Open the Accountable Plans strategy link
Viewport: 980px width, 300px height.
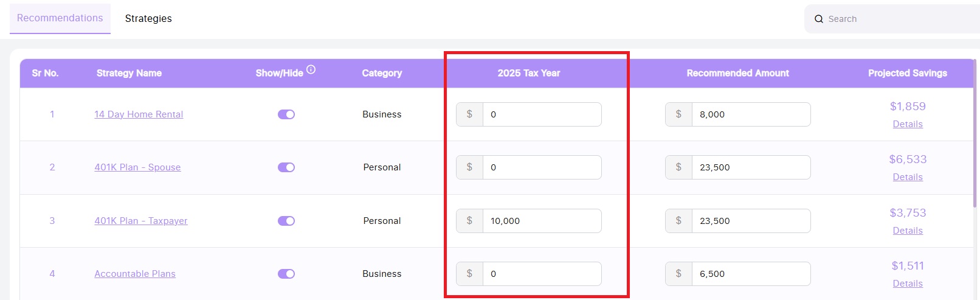pos(135,274)
